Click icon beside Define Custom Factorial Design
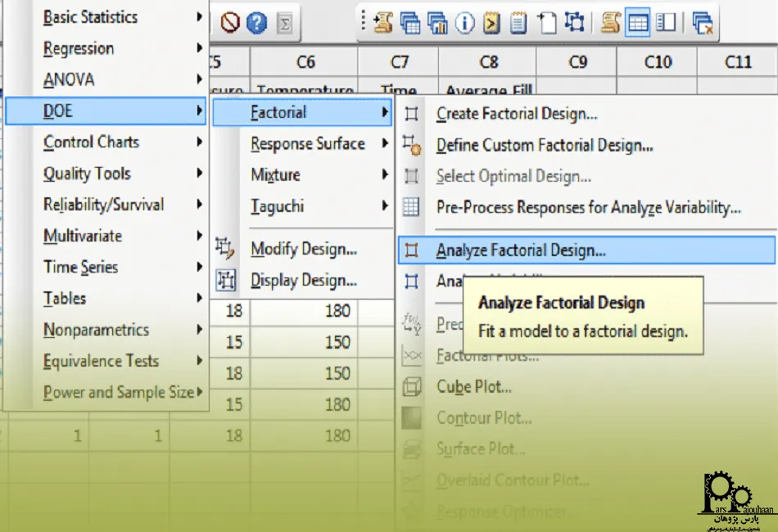This screenshot has height=532, width=778. click(x=411, y=145)
